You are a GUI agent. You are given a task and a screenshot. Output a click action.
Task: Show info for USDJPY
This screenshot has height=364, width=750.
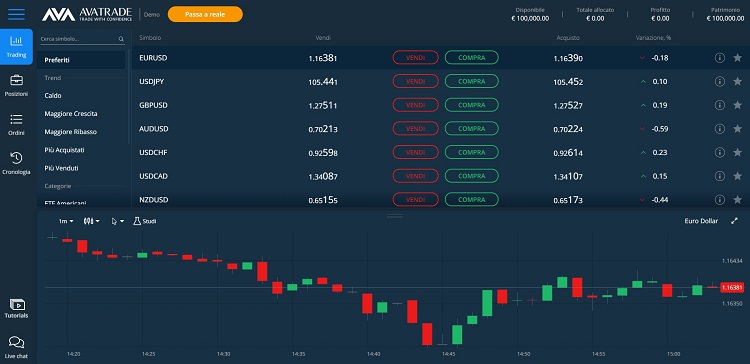point(719,81)
